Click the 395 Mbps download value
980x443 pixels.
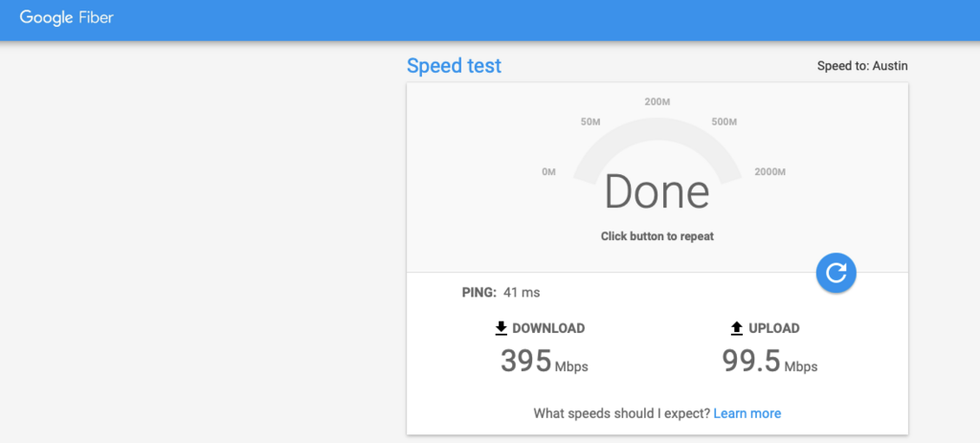coord(544,362)
